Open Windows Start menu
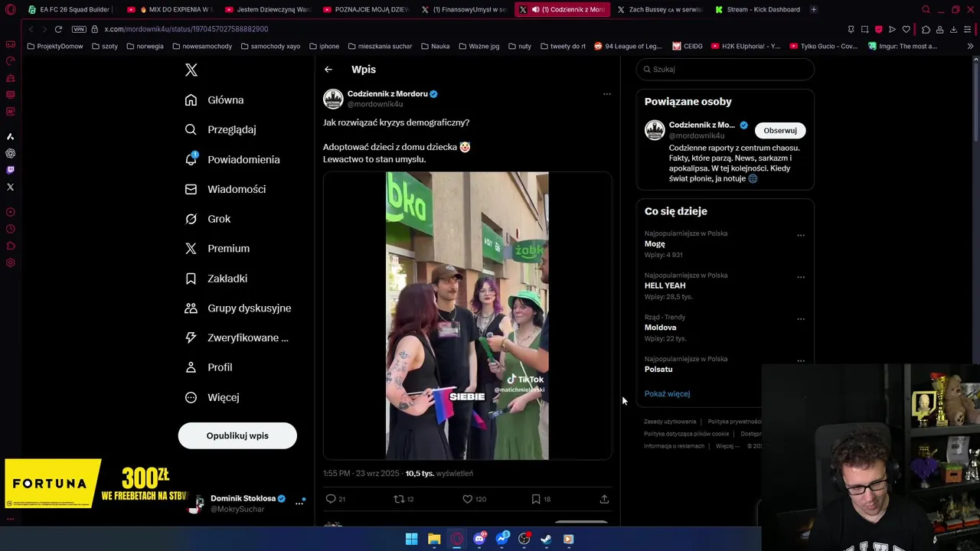 411,539
